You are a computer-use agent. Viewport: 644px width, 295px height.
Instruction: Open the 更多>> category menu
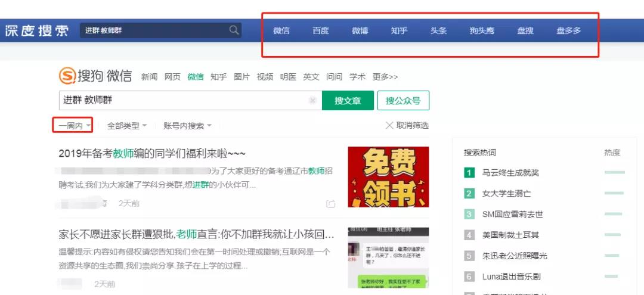(x=385, y=77)
